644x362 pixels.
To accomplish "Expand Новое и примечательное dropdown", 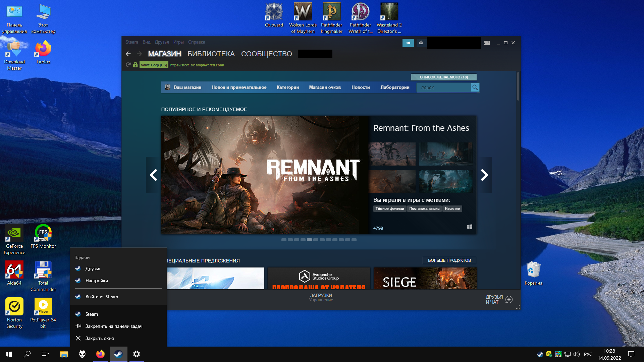I will point(239,87).
